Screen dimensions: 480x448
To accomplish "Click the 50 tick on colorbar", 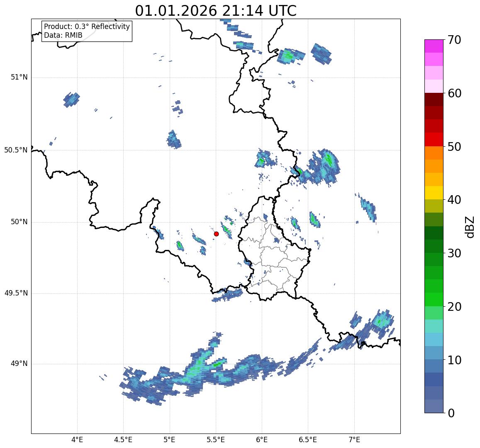I will pos(454,147).
